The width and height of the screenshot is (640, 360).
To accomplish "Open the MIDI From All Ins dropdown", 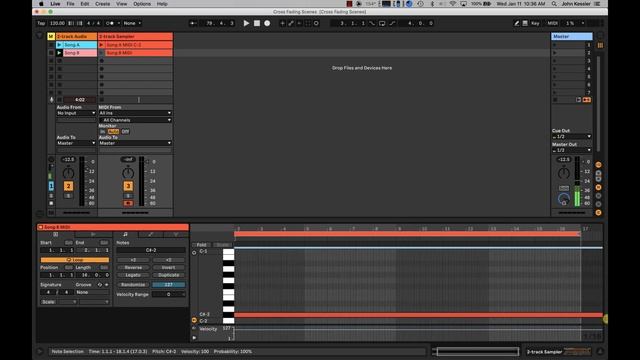I will (135, 113).
